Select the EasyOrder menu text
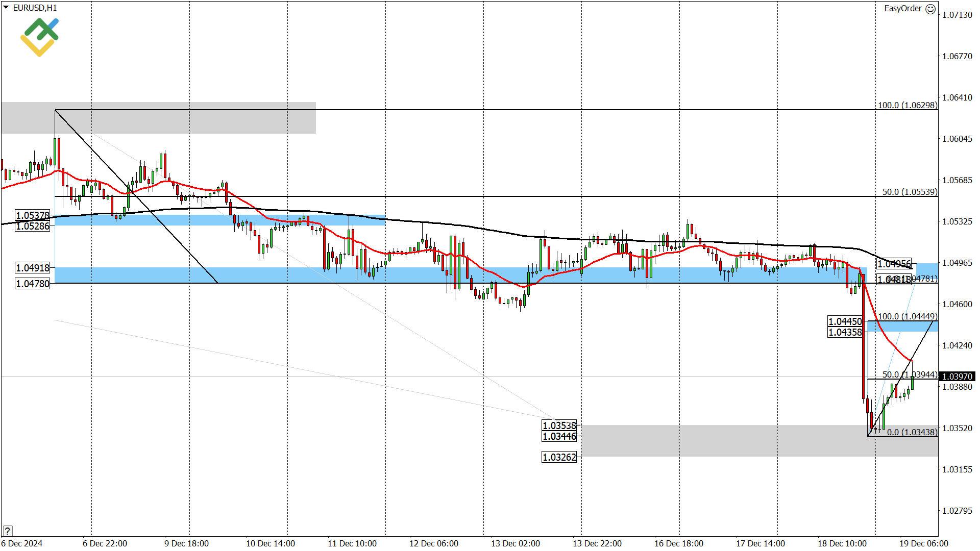The height and width of the screenshot is (551, 980). click(903, 9)
